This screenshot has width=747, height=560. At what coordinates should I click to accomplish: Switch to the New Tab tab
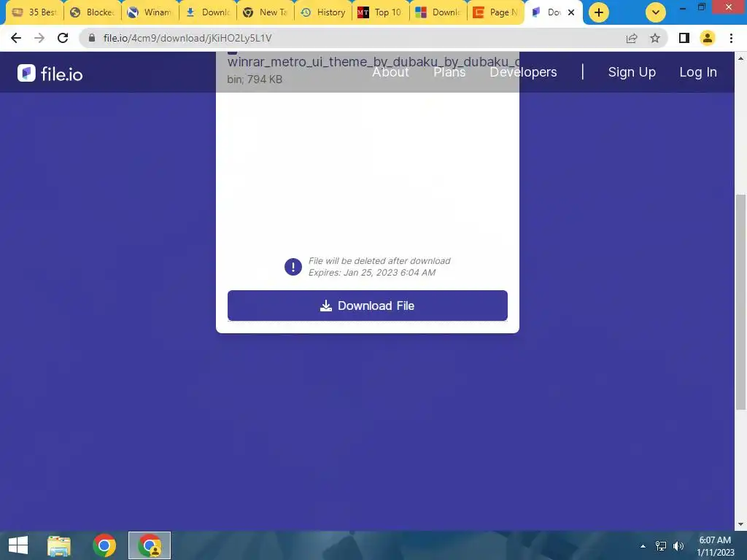(x=266, y=12)
